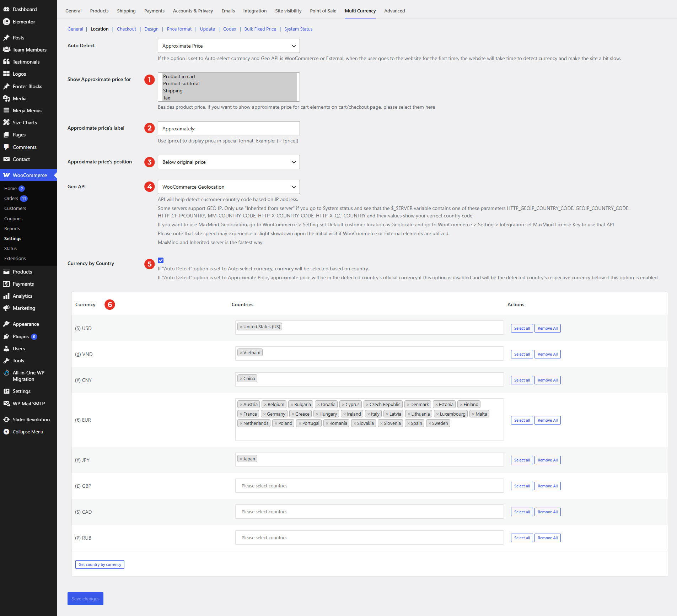Viewport: 677px width, 616px height.
Task: Open the System Status sub-tab link
Action: click(x=298, y=29)
